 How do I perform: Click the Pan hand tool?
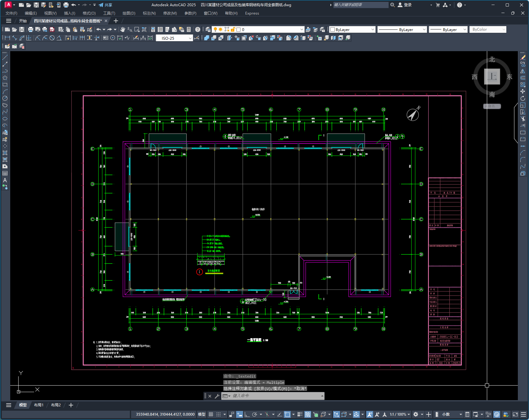123,29
